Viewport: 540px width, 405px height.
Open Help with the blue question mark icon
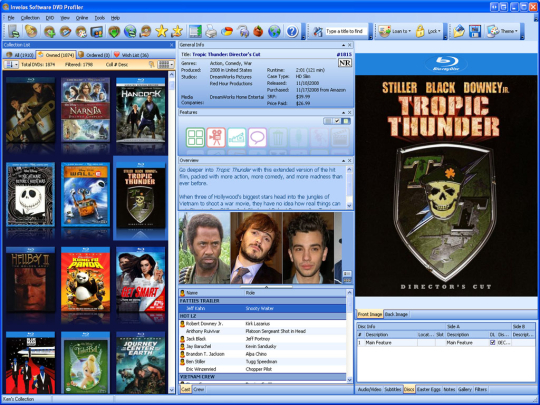(x=292, y=32)
